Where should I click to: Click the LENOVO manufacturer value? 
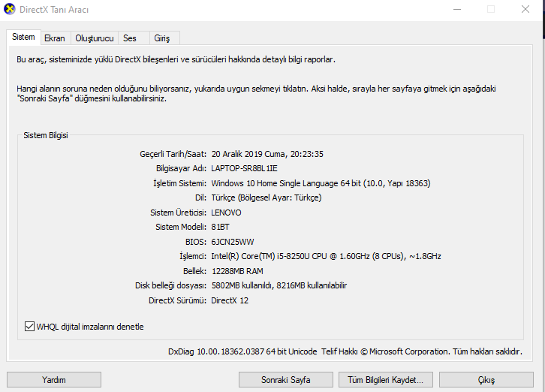(226, 213)
